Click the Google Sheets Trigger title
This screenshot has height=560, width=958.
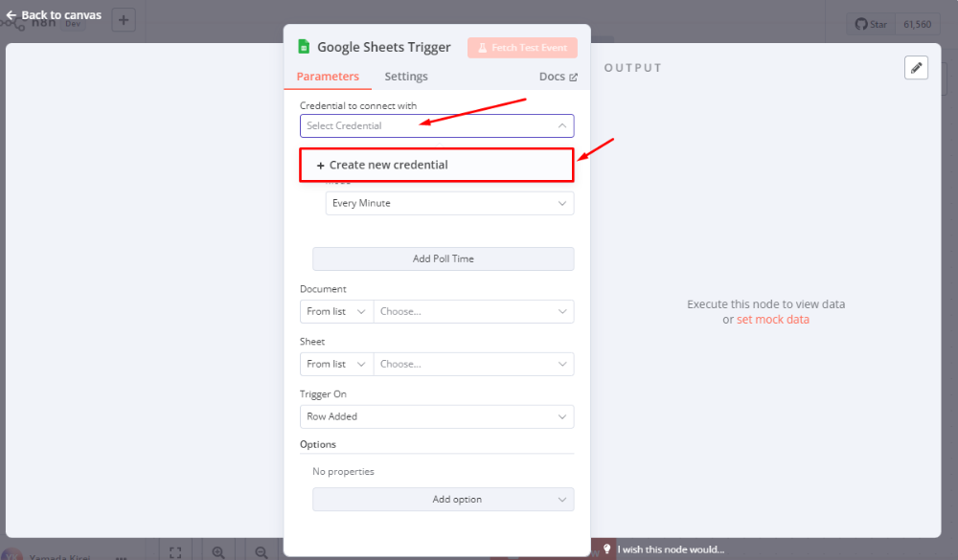[384, 47]
